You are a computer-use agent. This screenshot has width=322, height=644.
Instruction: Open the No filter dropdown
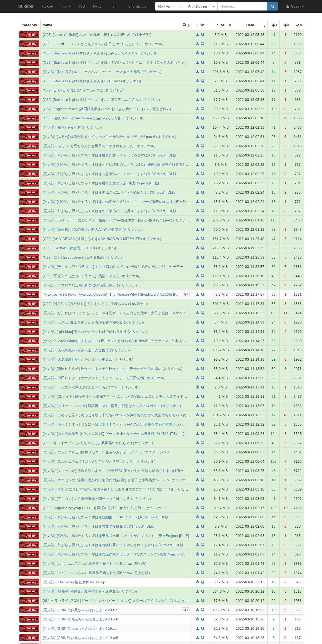(170, 6)
